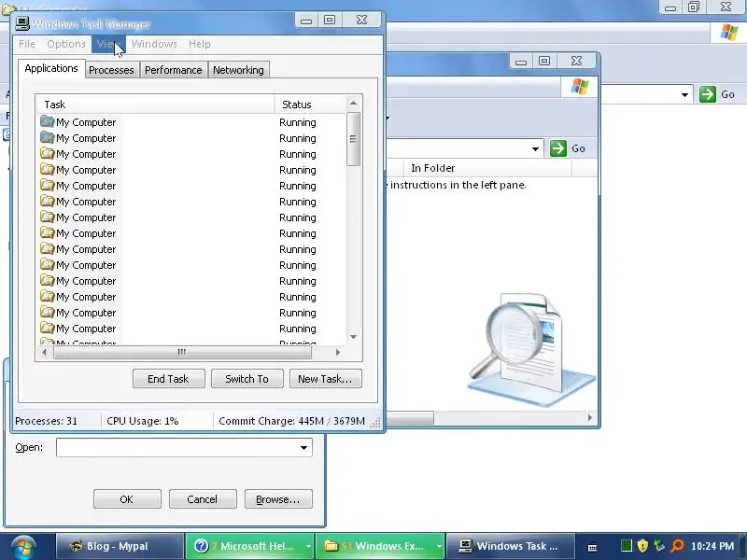Click the Windows flag logo in search window
The height and width of the screenshot is (560, 747).
[x=580, y=87]
